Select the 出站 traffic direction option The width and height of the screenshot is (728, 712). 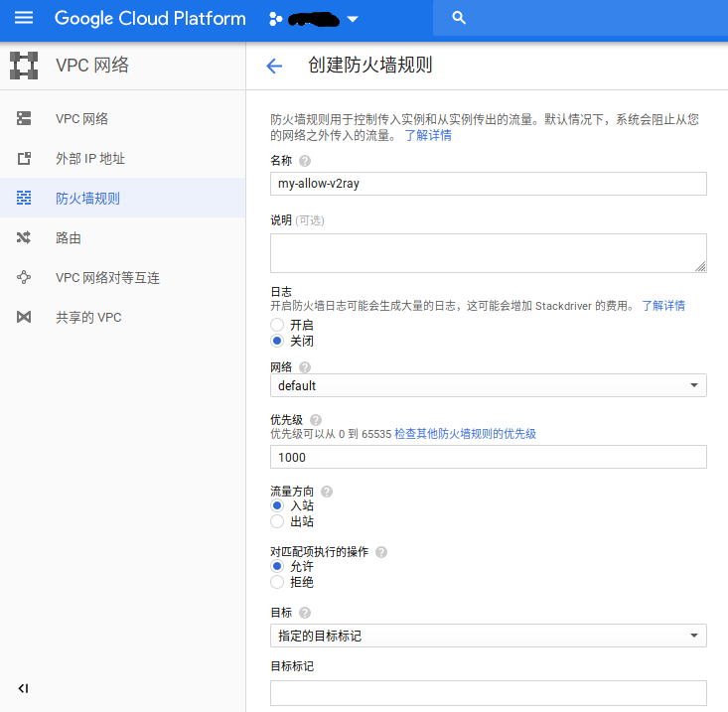278,521
